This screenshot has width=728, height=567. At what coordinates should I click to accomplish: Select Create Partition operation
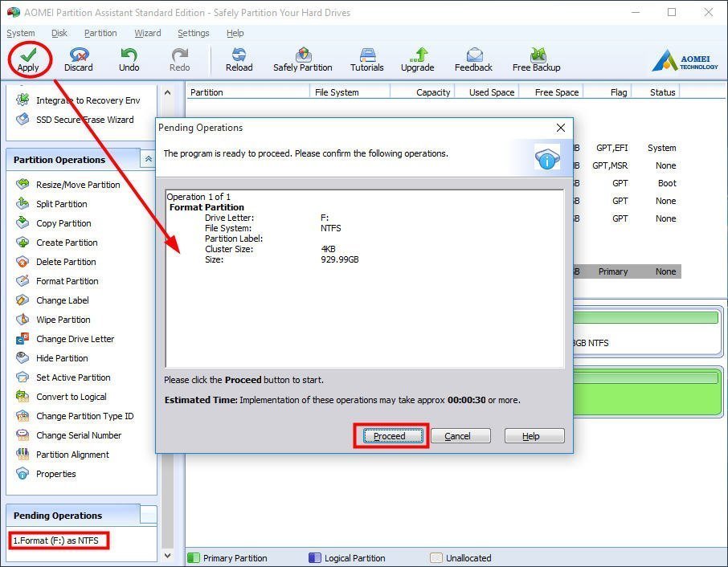(56, 243)
